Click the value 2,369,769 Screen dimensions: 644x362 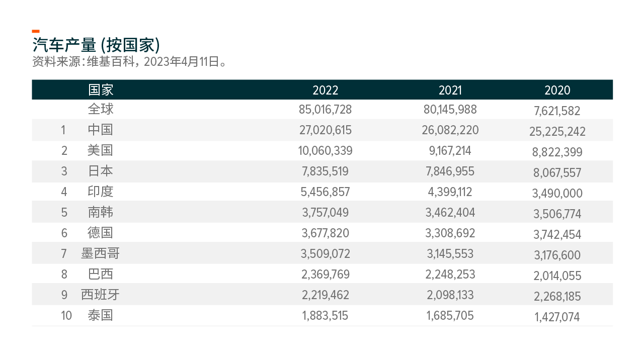[326, 275]
